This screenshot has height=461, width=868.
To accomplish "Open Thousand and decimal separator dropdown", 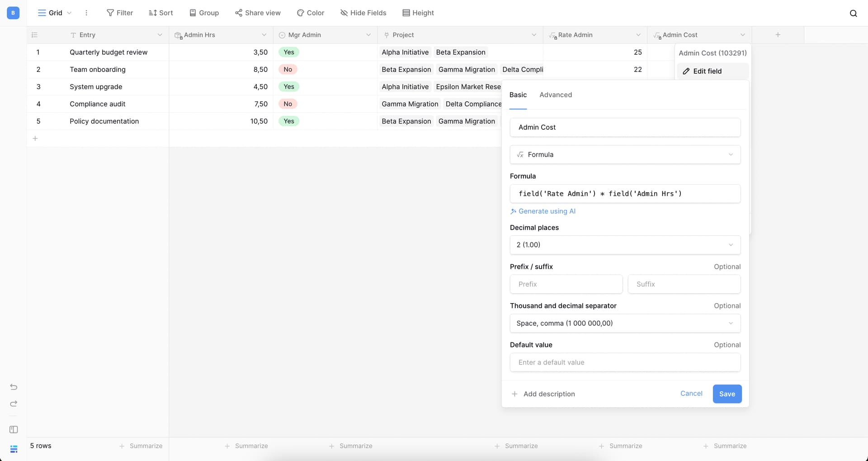I will point(625,323).
